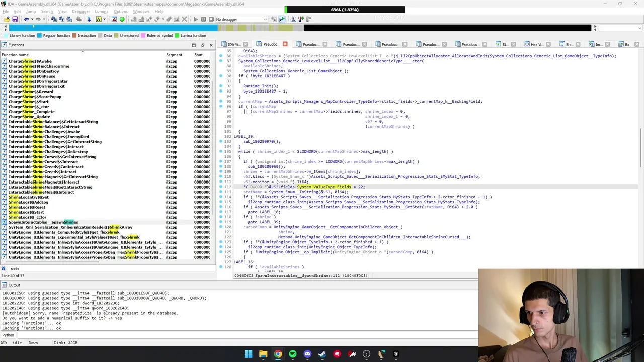
Task: Click the pause process toolbar icon
Action: (x=203, y=19)
